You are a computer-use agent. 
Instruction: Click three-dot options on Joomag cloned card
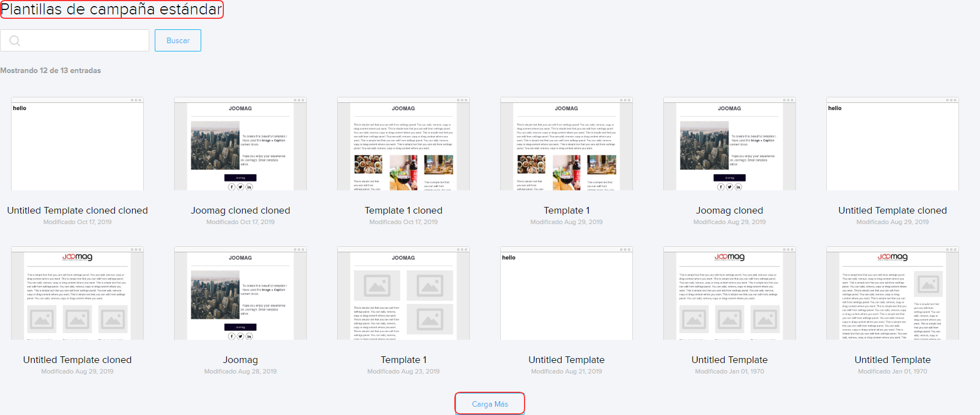(788, 100)
